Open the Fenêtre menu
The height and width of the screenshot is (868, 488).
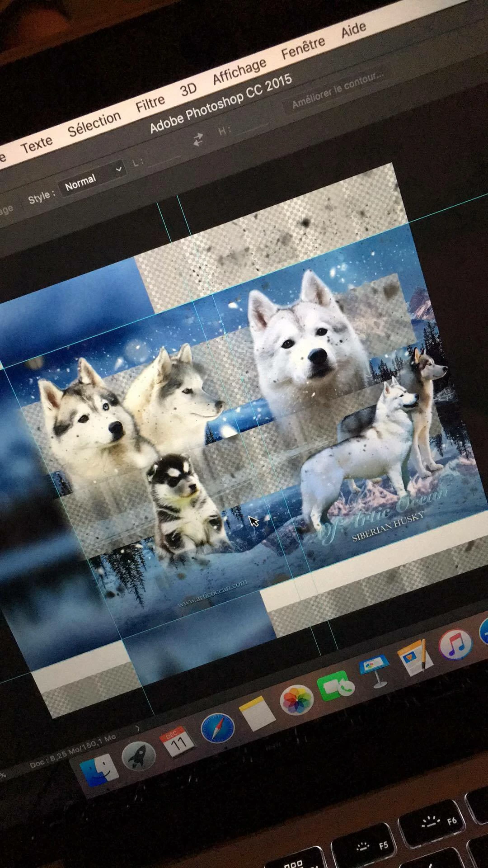point(303,48)
